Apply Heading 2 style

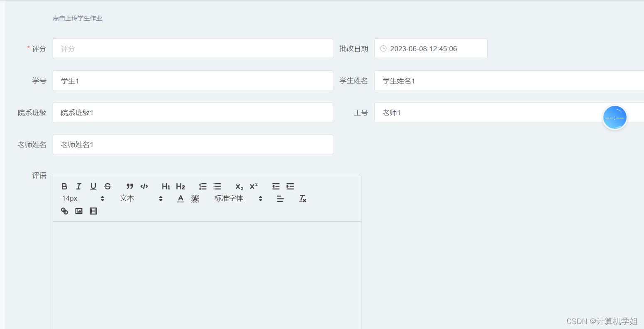point(181,187)
